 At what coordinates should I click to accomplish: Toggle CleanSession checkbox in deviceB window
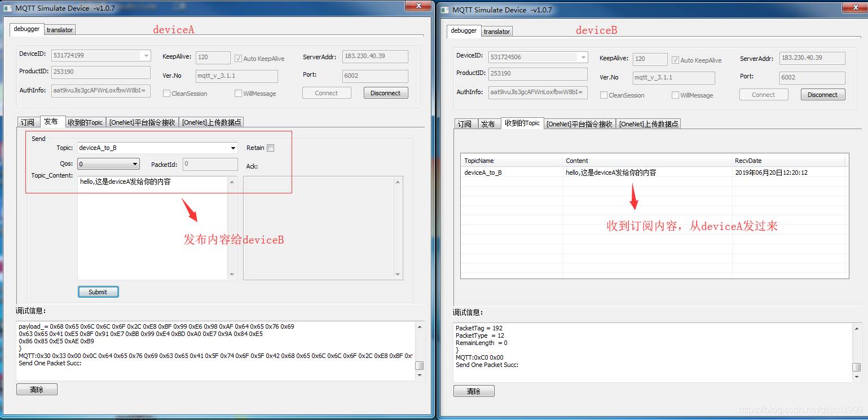tap(603, 95)
